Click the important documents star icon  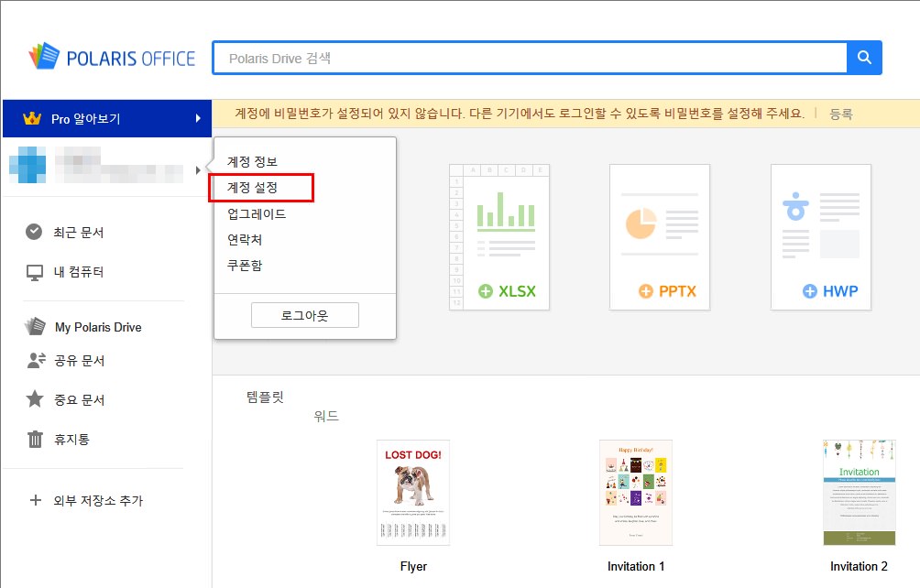tap(35, 399)
